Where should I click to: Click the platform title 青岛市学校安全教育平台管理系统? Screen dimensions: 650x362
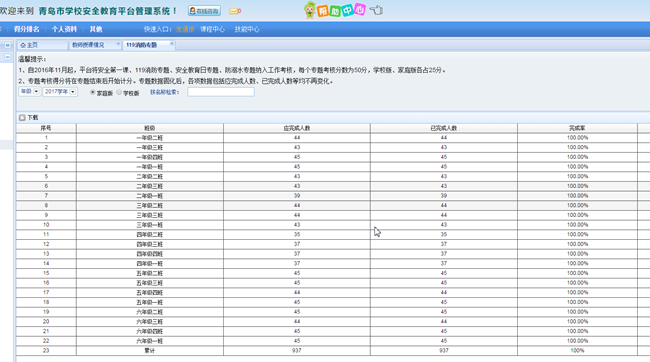click(x=108, y=11)
